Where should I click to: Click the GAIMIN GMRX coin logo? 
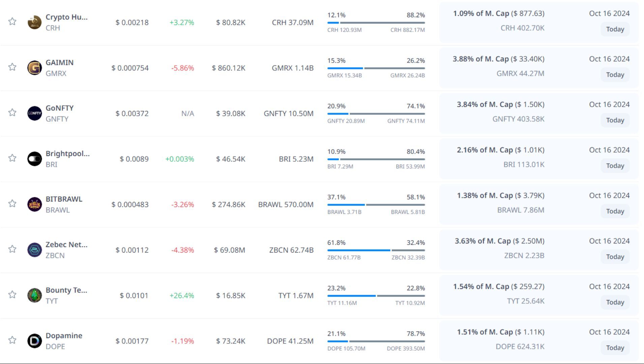tap(34, 68)
